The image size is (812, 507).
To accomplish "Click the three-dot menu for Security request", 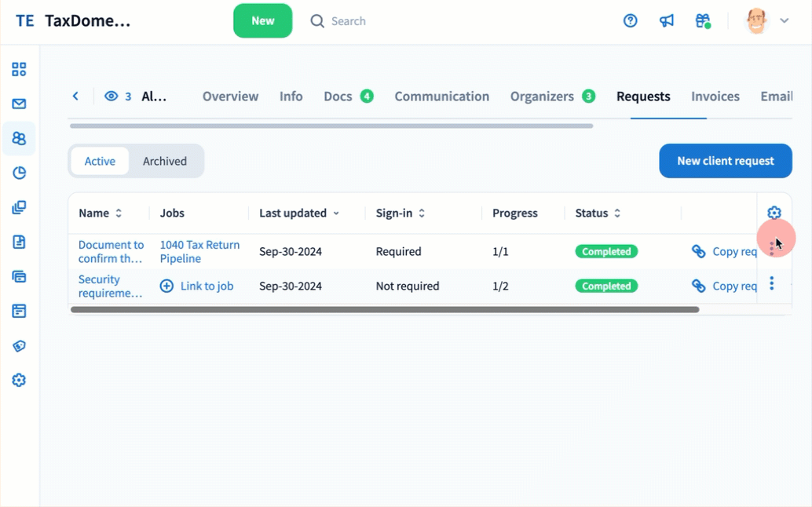I will click(772, 284).
